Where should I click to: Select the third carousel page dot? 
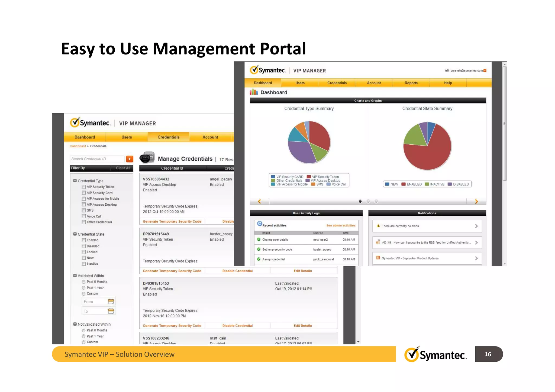(x=376, y=201)
